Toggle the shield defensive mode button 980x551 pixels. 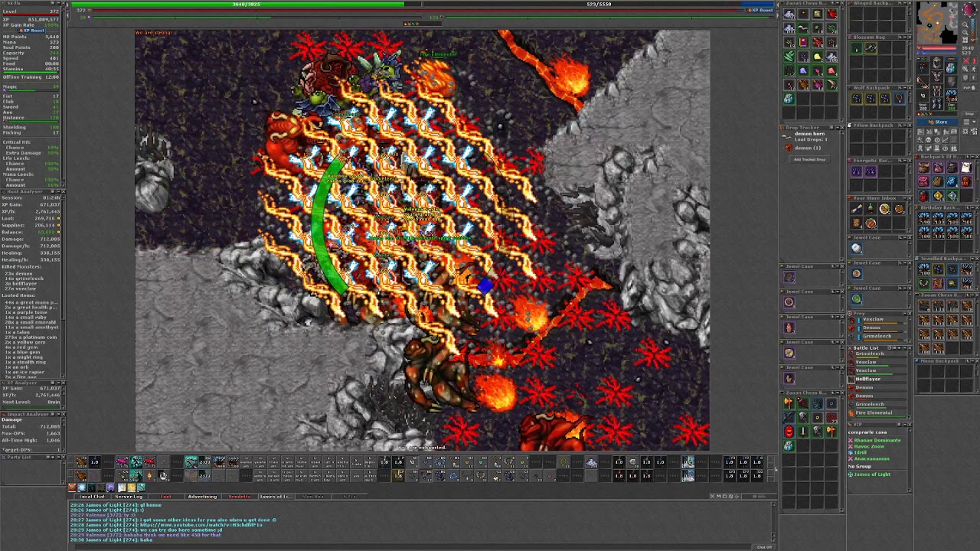tap(965, 78)
